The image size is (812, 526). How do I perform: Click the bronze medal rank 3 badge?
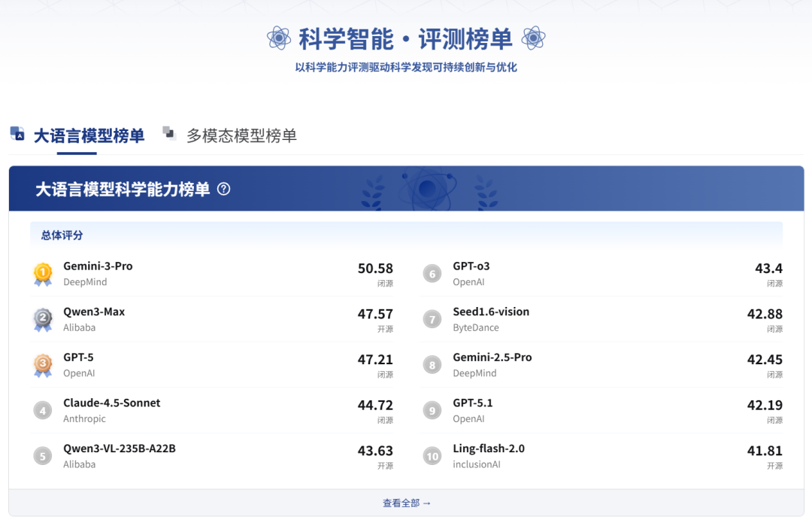click(x=43, y=366)
